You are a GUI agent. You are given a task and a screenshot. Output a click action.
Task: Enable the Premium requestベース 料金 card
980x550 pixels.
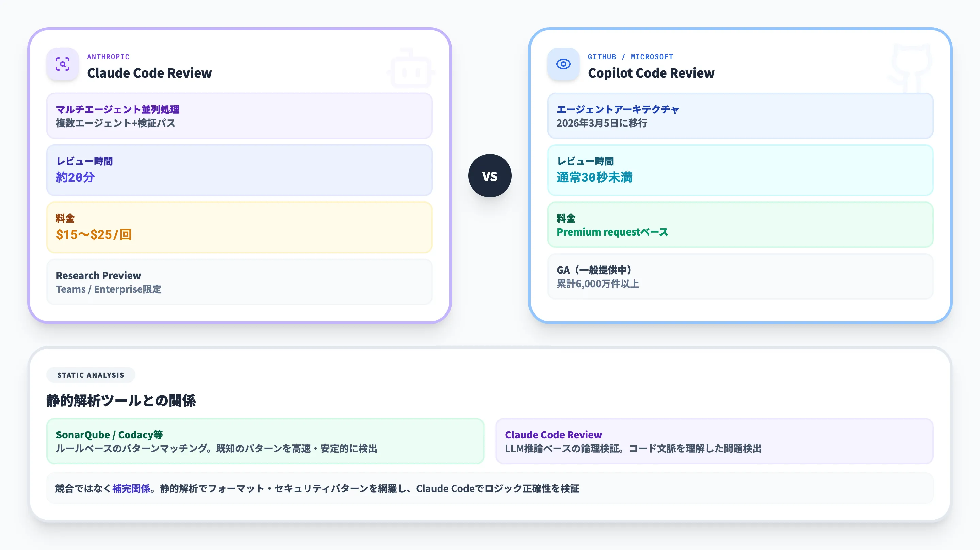pyautogui.click(x=739, y=225)
